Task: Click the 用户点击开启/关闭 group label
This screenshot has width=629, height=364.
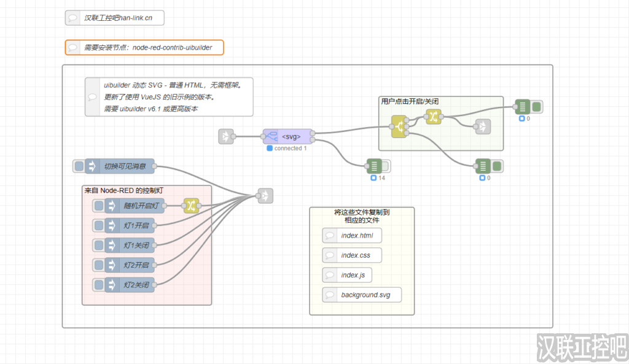Action: pos(410,101)
